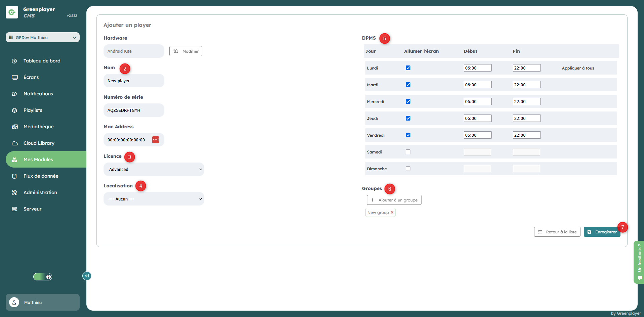Uncheck the Lundi screen-on checkbox
The image size is (644, 317).
tap(408, 68)
